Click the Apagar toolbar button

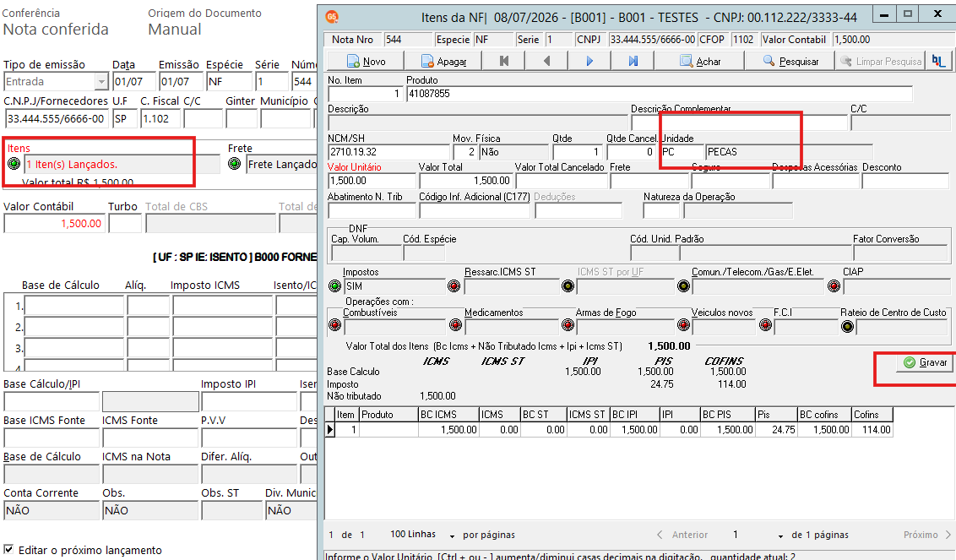[x=443, y=61]
